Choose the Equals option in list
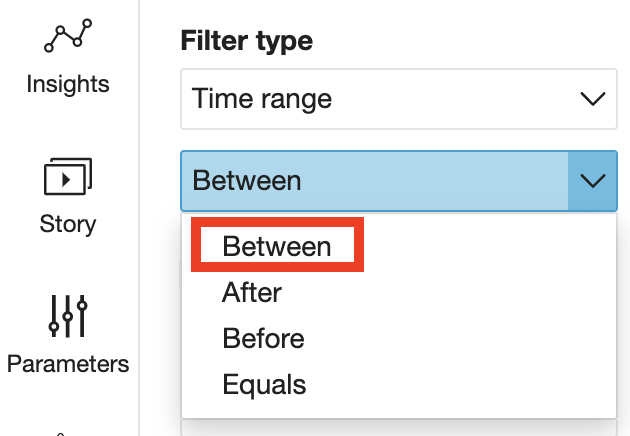Image resolution: width=630 pixels, height=436 pixels. point(264,385)
